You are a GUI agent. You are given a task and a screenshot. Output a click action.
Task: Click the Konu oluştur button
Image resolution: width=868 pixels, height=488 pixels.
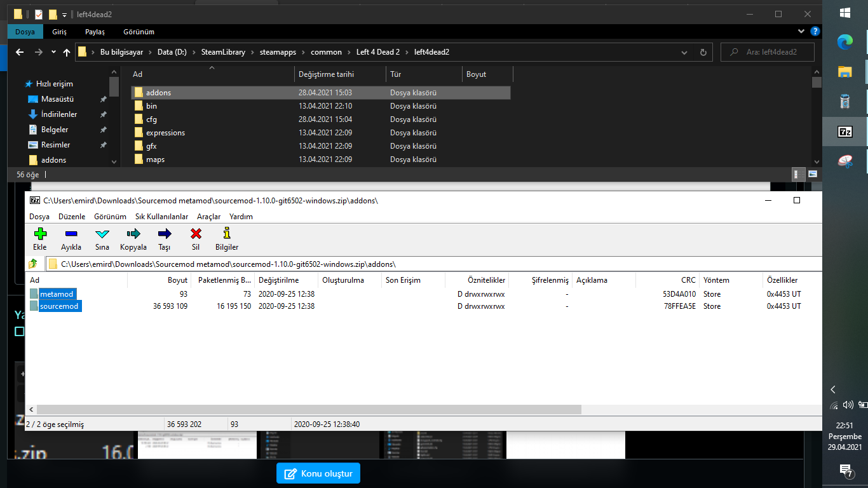click(318, 473)
